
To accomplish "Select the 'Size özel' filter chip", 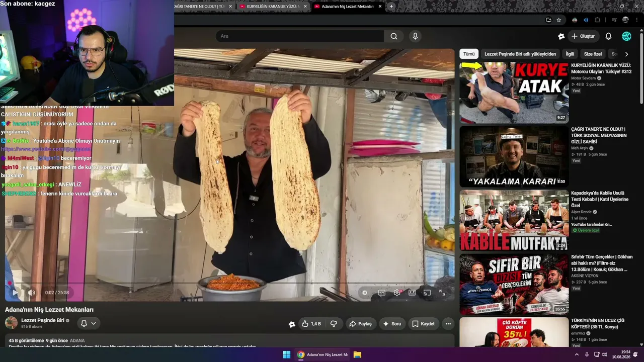I will click(593, 54).
